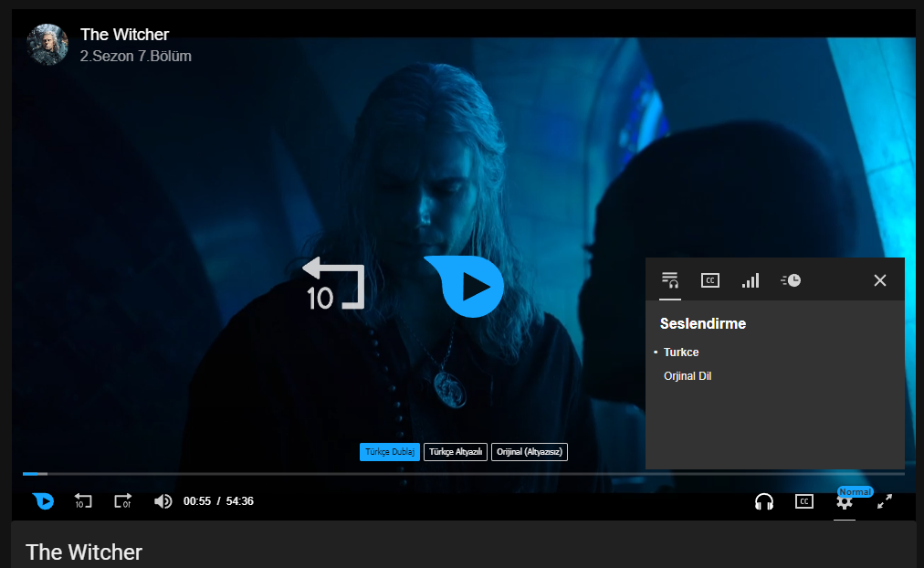924x568 pixels.
Task: Rewind 10 seconds from the bottom control bar
Action: pyautogui.click(x=83, y=500)
